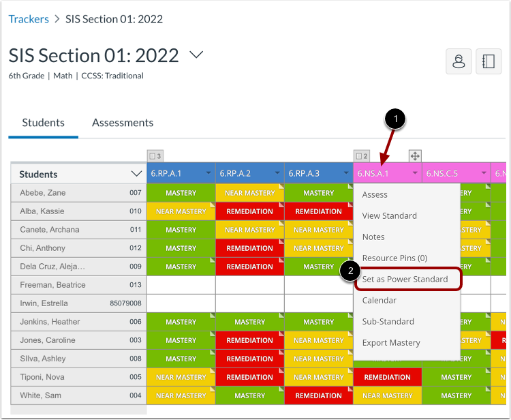Open the SIS Section 01: 2022 title chevron
Viewport: 511px width, 420px height.
(196, 55)
